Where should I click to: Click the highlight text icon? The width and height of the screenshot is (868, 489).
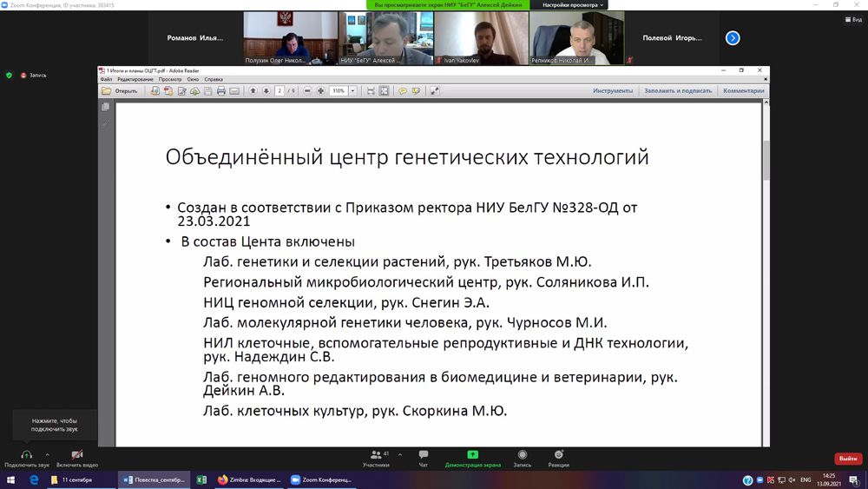click(x=416, y=91)
